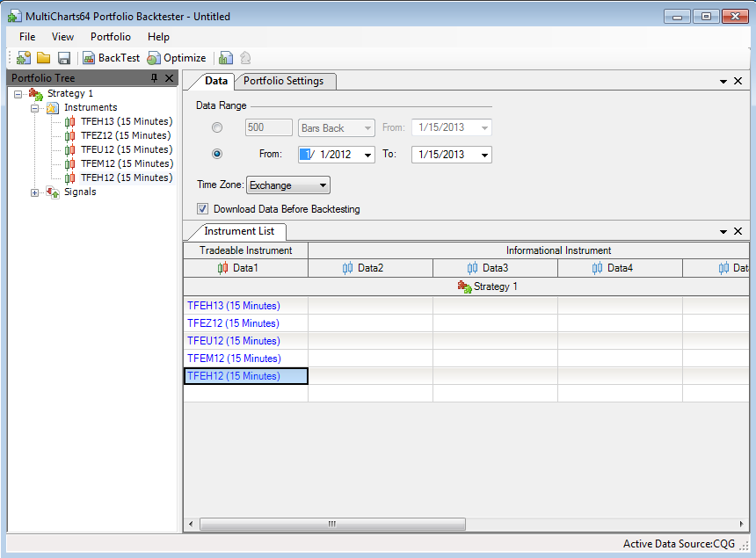The width and height of the screenshot is (756, 558).
Task: Select TFEH12 (15 Minutes) in the Instrument List
Action: 245,376
